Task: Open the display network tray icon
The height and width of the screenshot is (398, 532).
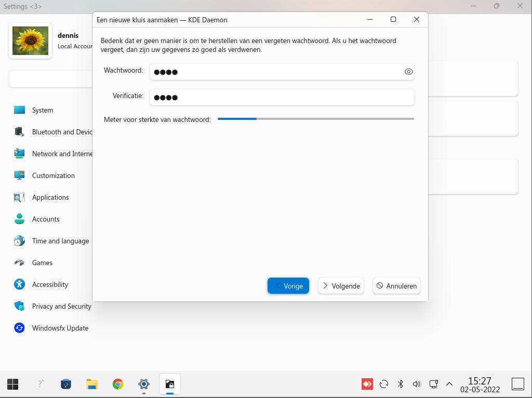Action: tap(433, 384)
